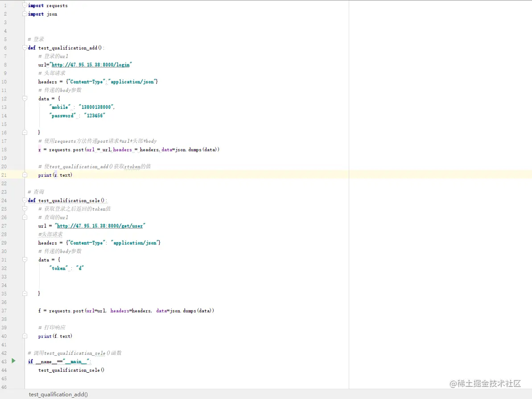Click the fold-end marker on line 16

(x=25, y=133)
